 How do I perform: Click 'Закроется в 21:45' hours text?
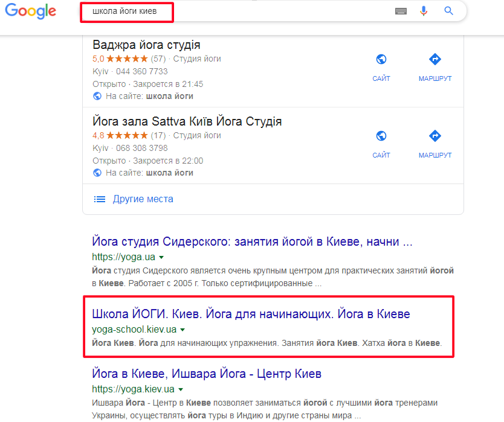point(168,84)
